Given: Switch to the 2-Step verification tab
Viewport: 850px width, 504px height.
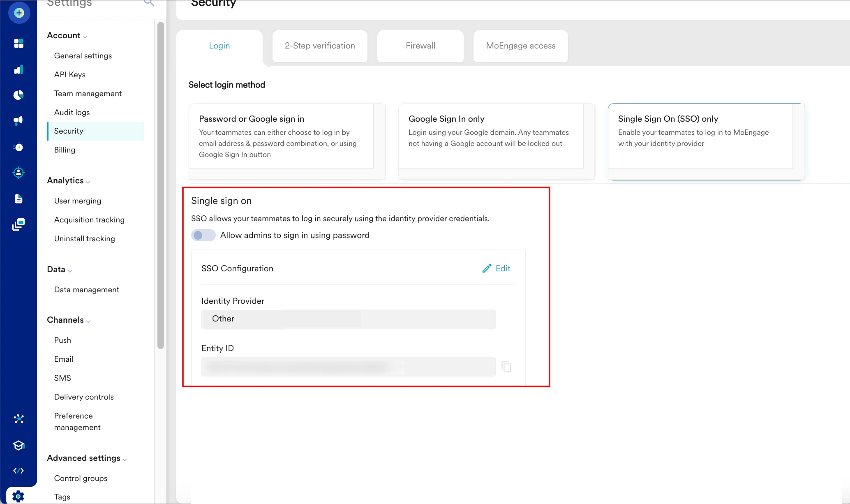Looking at the screenshot, I should (320, 46).
